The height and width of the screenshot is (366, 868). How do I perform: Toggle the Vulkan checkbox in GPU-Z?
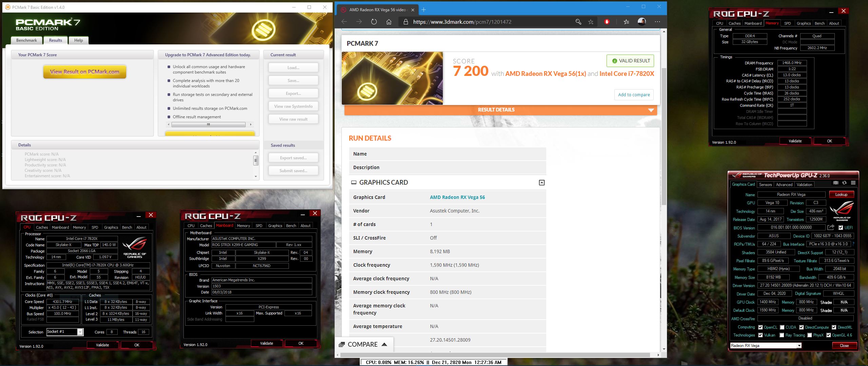760,335
